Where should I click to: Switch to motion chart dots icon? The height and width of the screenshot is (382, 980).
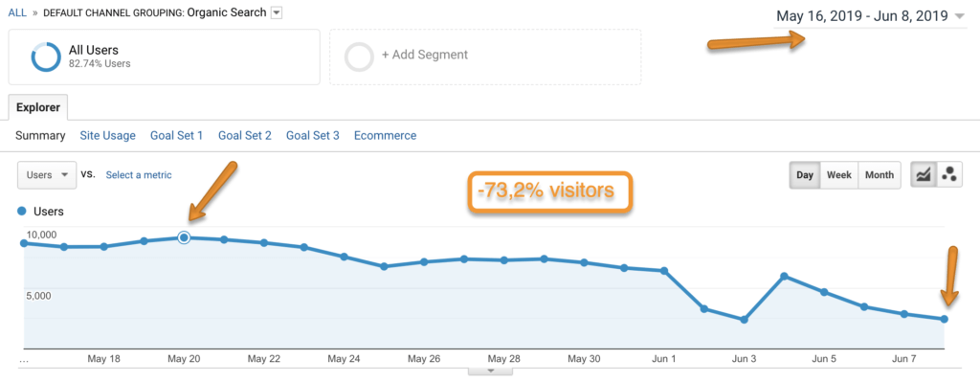[x=948, y=175]
